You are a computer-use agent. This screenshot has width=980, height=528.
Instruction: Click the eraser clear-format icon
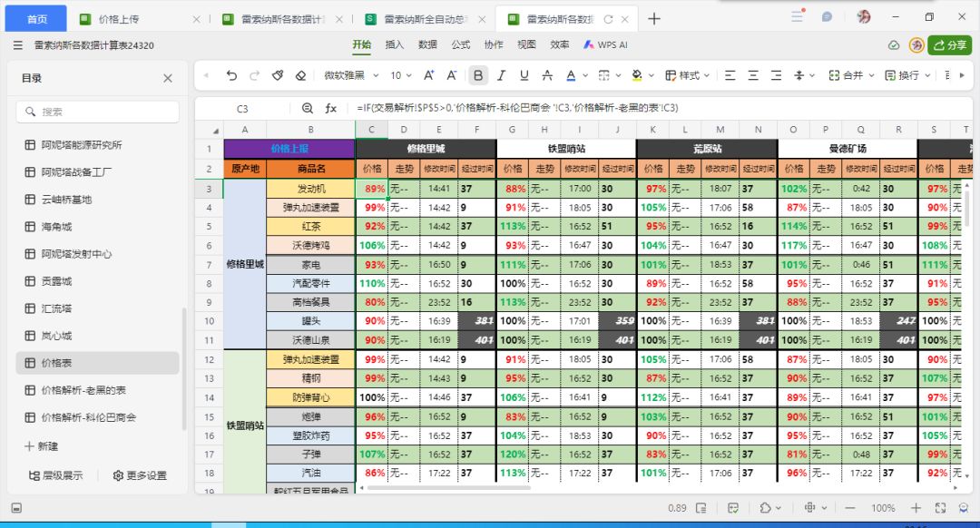click(x=300, y=75)
